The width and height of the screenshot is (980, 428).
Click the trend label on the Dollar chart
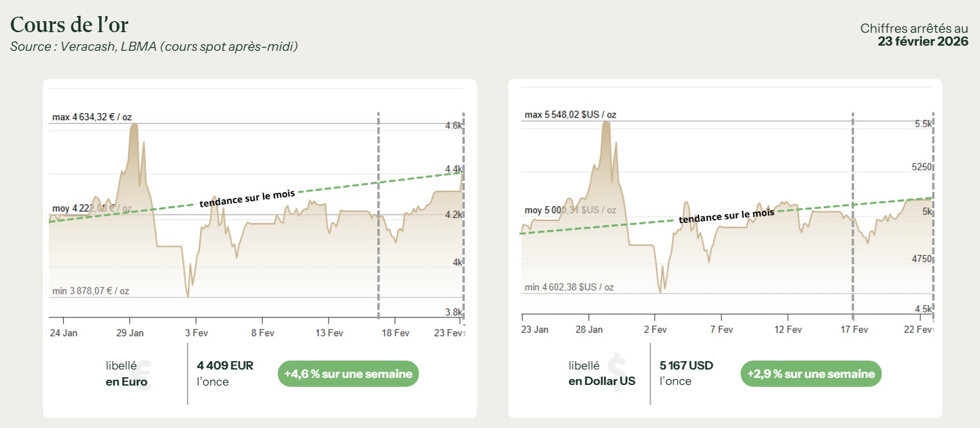(x=727, y=216)
